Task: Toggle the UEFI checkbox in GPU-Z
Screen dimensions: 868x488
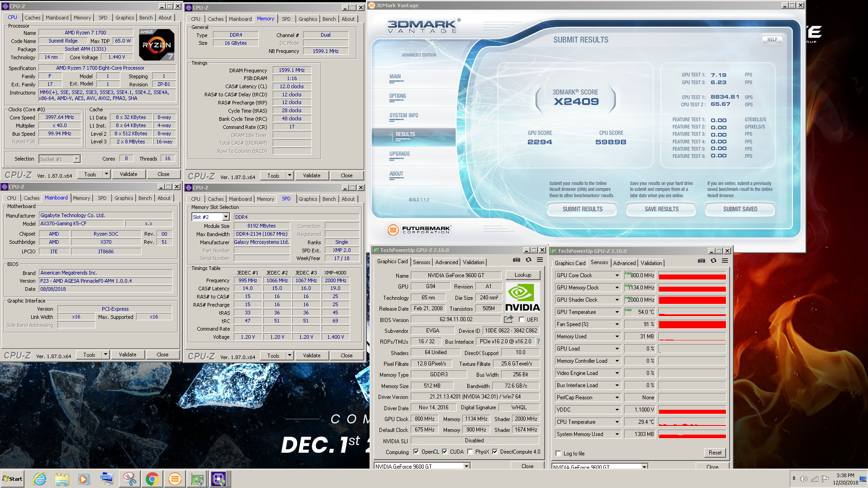Action: [522, 319]
